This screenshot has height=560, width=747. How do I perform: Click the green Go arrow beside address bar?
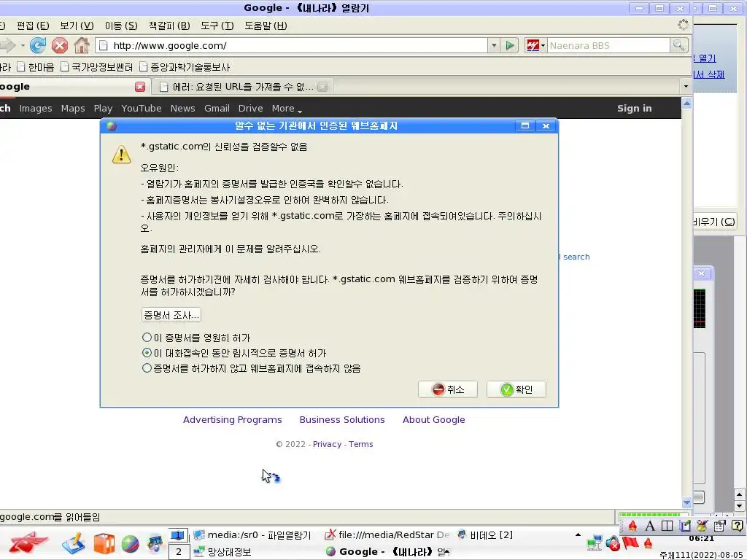pyautogui.click(x=510, y=46)
